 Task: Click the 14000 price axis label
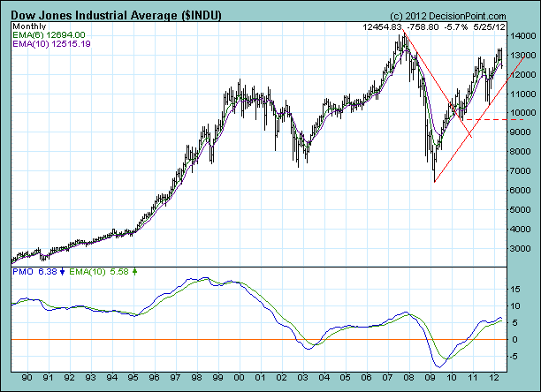click(522, 36)
